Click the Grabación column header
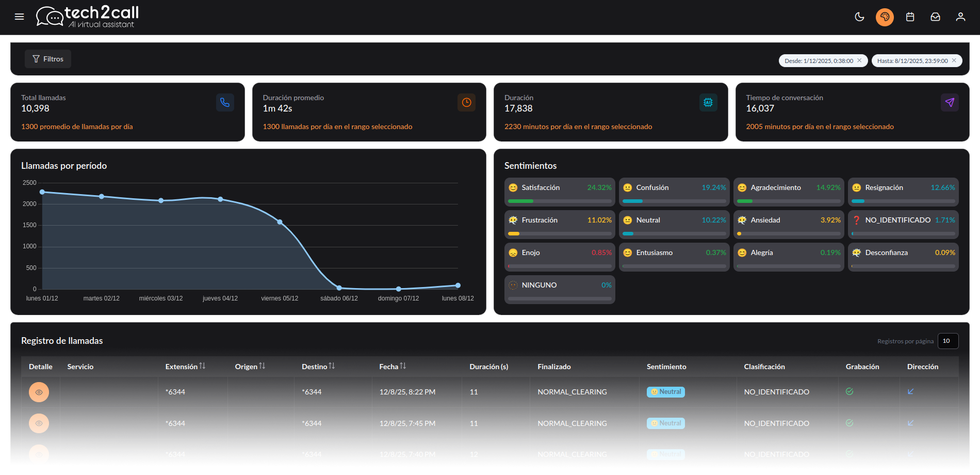This screenshot has width=980, height=475. (862, 367)
